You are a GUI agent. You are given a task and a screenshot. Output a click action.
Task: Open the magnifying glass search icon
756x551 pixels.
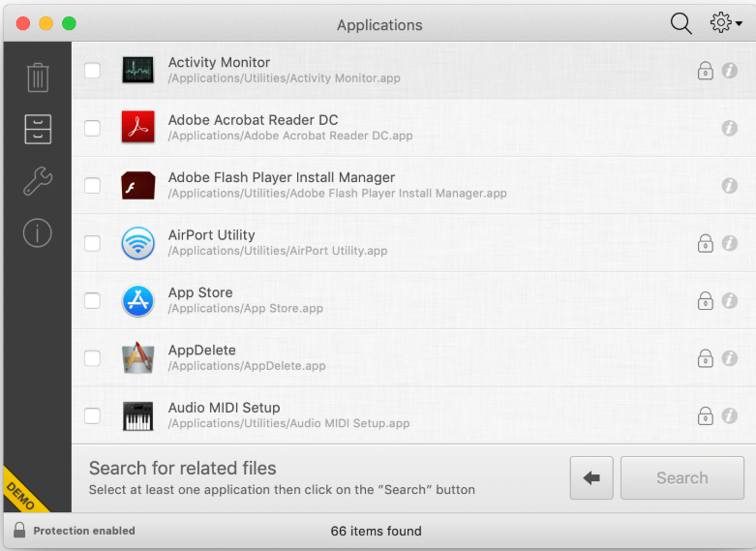(x=681, y=24)
